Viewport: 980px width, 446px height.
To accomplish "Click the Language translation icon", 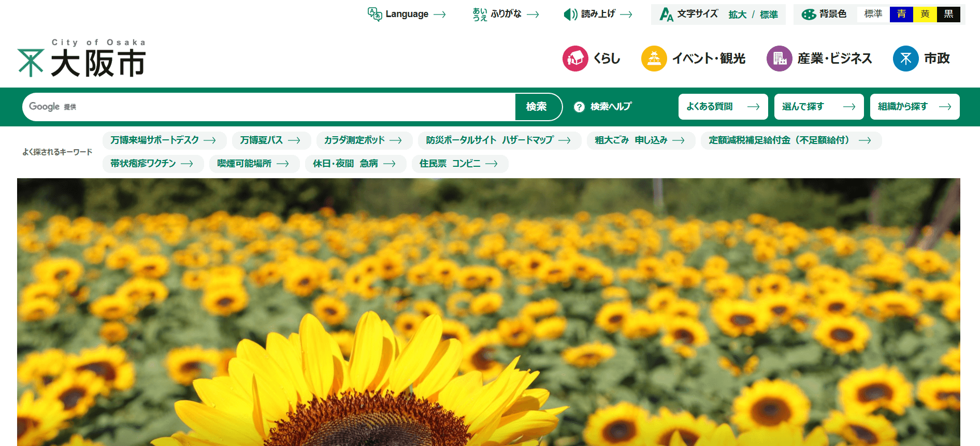I will click(x=374, y=14).
